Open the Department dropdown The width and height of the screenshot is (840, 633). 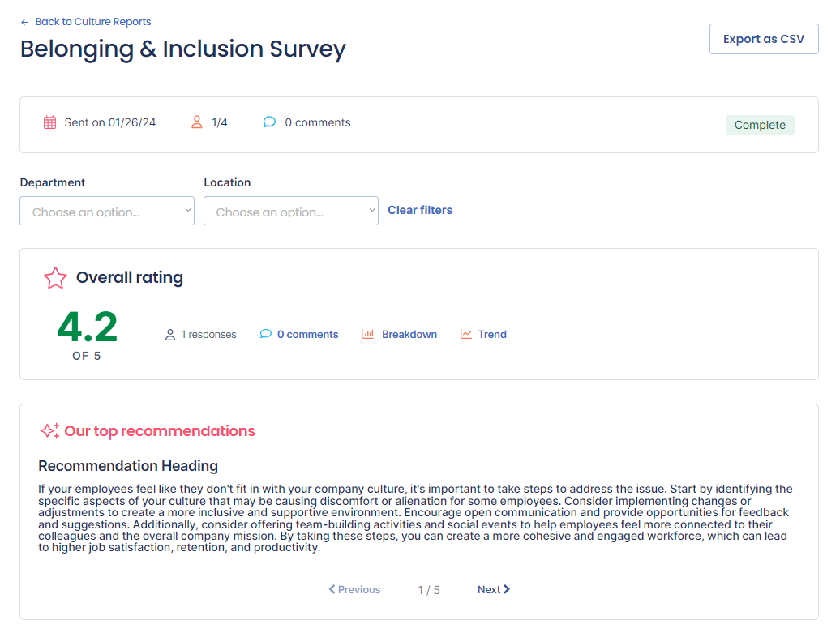click(x=106, y=212)
